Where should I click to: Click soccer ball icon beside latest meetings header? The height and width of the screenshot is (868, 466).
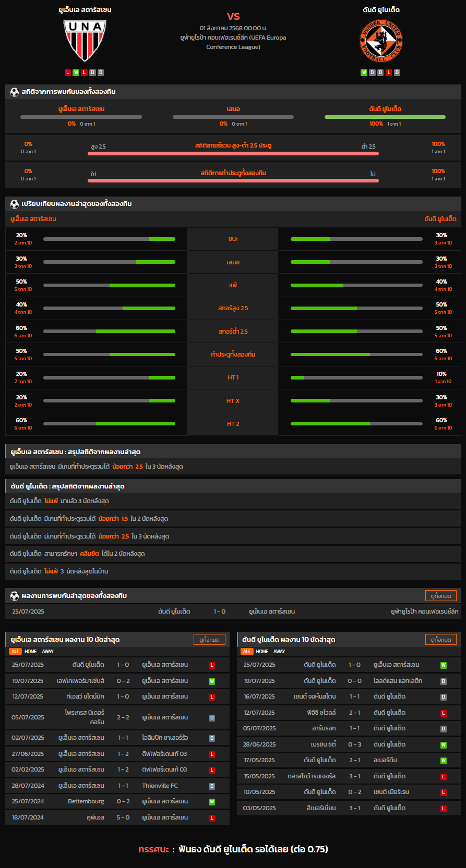click(15, 596)
